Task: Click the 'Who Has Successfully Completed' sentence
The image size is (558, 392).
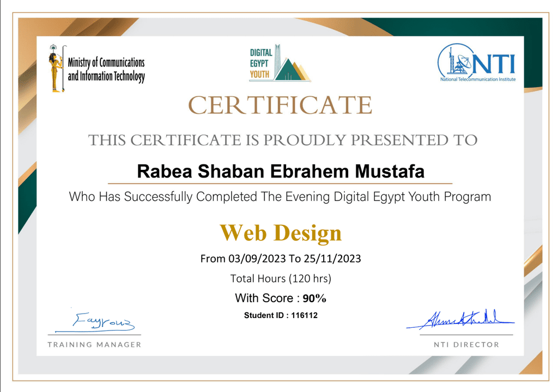Action: [x=280, y=197]
